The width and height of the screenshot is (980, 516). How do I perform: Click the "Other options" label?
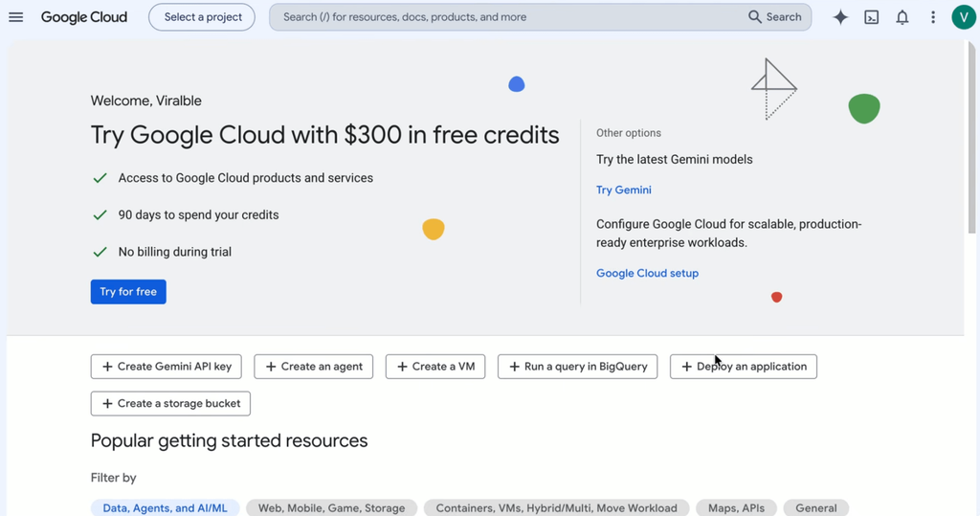coord(628,133)
